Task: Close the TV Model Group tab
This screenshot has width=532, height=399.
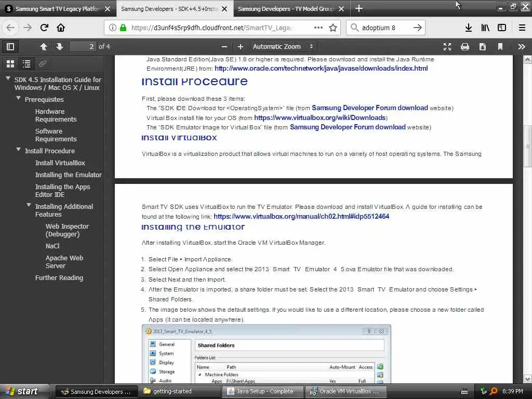Action: (x=341, y=9)
